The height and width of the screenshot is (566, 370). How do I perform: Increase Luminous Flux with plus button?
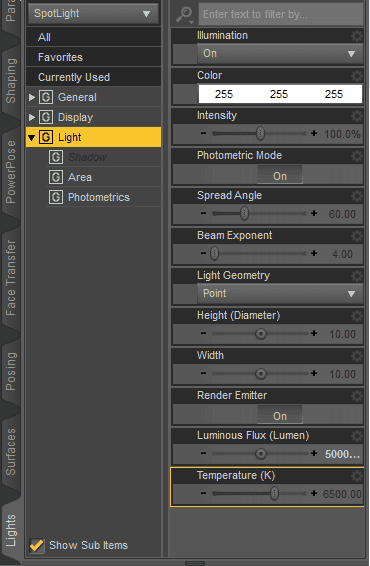314,453
